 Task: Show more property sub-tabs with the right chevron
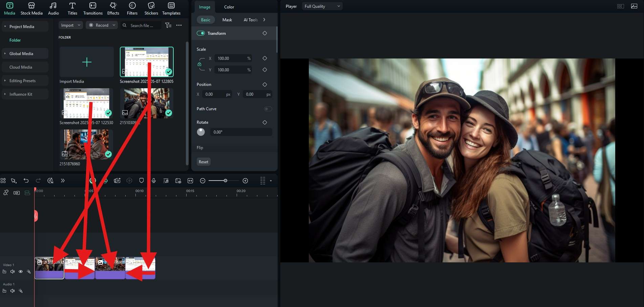264,20
